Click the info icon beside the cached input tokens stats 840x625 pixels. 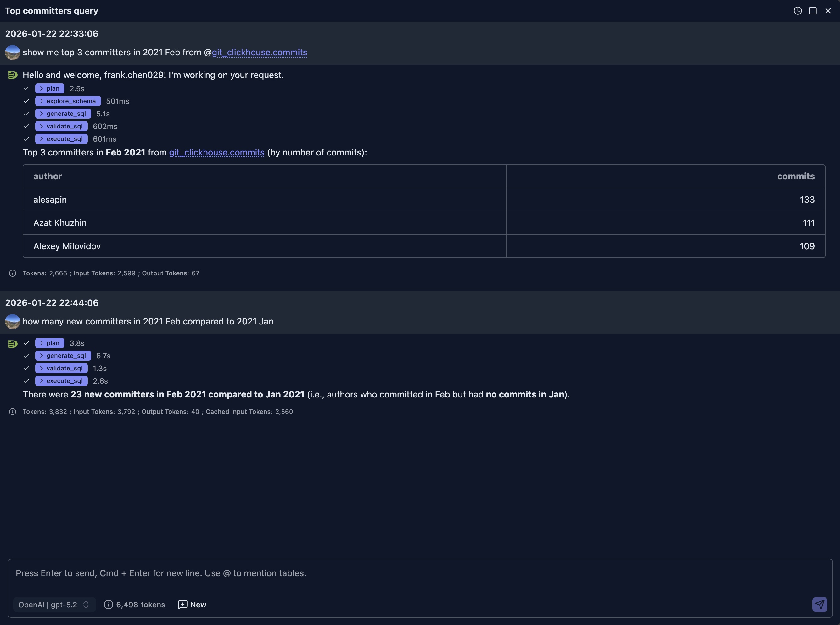(13, 412)
